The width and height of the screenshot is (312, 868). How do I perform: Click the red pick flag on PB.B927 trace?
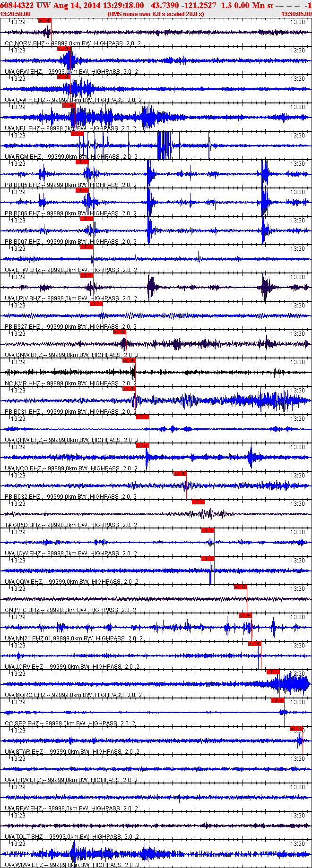point(96,304)
